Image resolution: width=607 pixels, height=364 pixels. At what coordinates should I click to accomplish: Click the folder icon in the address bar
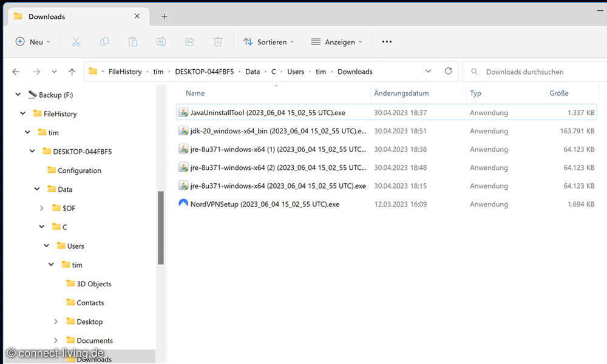[x=93, y=71]
